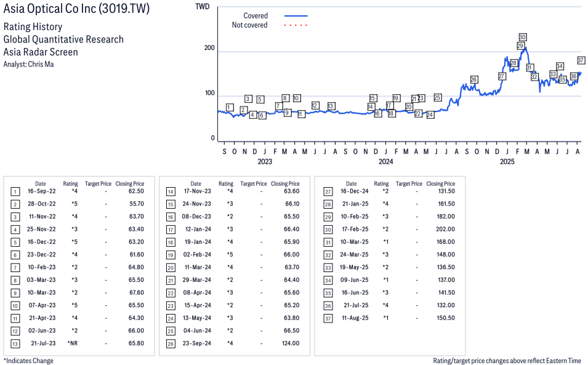The width and height of the screenshot is (588, 365).
Task: Click the 2023 year label under the chart
Action: (x=265, y=161)
